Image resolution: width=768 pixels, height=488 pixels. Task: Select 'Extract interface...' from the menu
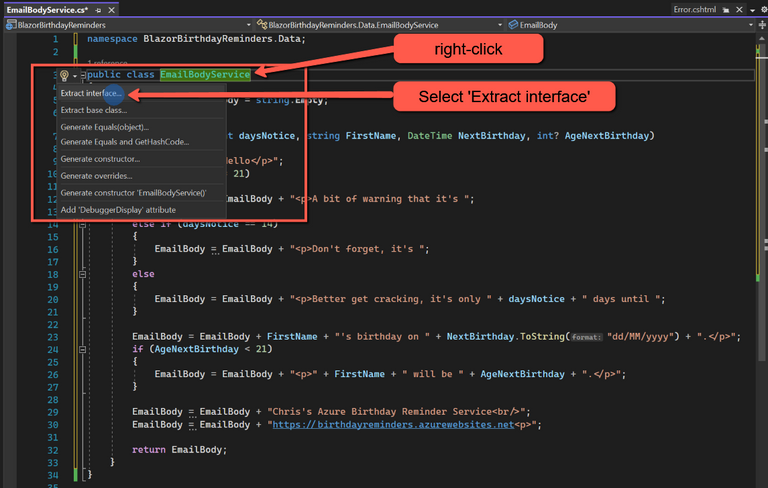click(91, 93)
